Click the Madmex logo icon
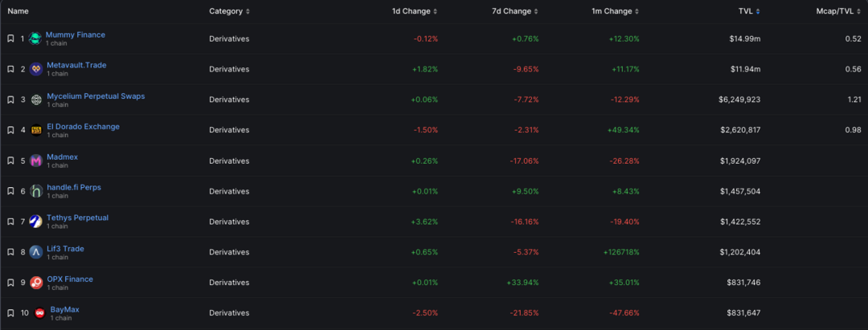The image size is (868, 330). tap(36, 161)
